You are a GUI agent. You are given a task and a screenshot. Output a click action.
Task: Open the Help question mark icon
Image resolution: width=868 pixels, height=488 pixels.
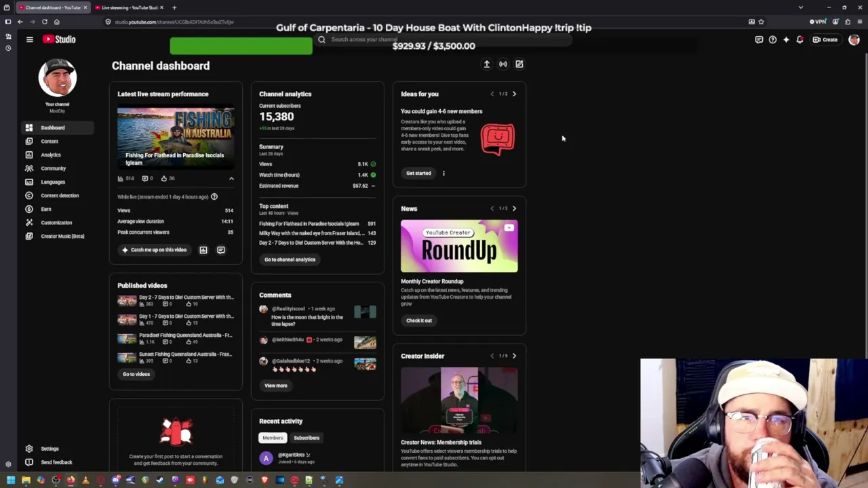coord(772,40)
